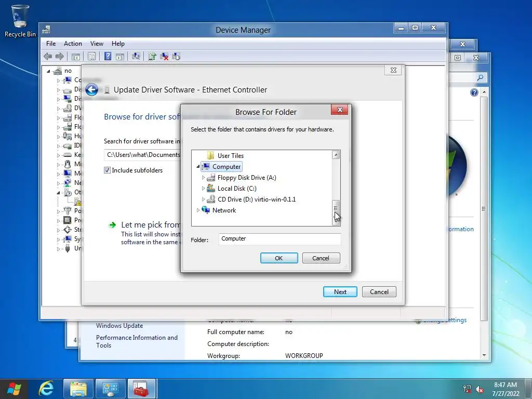The height and width of the screenshot is (399, 532).
Task: Click the Processors chip icon in device tree
Action: (68, 220)
